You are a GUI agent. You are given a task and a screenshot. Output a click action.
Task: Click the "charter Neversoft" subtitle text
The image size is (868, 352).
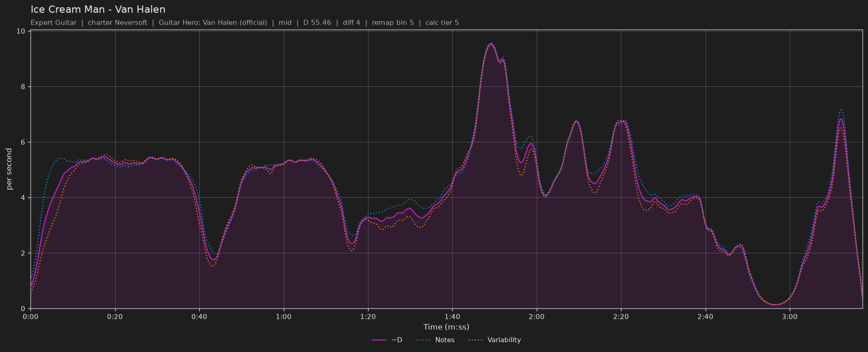tap(117, 23)
